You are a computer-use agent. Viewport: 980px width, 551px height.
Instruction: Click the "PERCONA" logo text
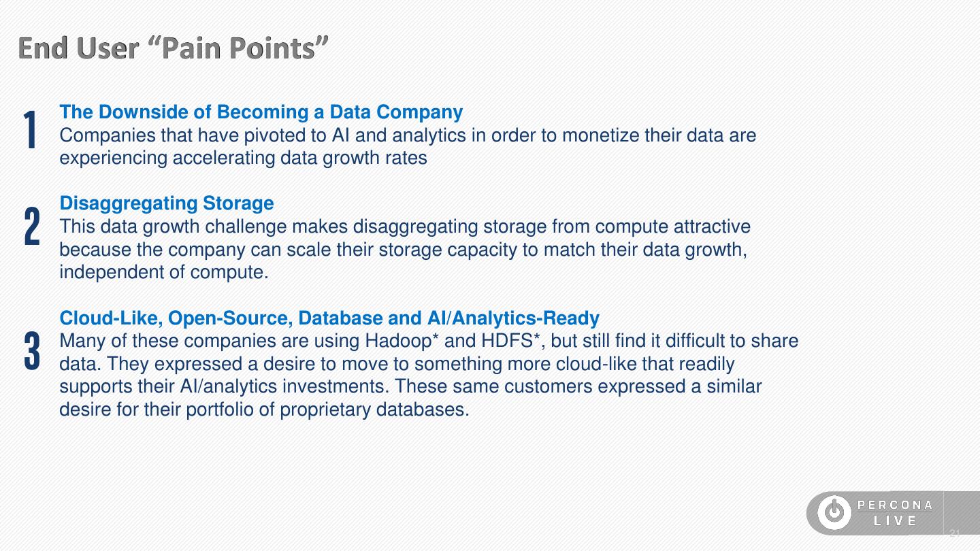coord(895,505)
